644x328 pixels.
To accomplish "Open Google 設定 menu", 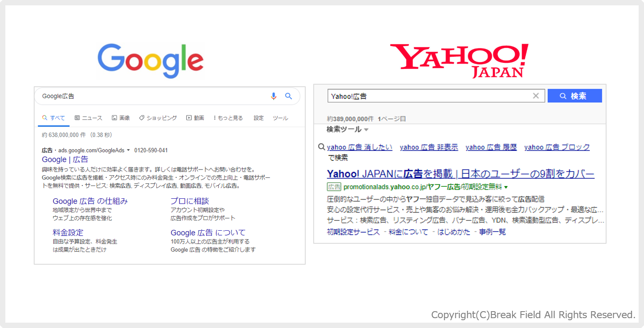I will coord(259,118).
